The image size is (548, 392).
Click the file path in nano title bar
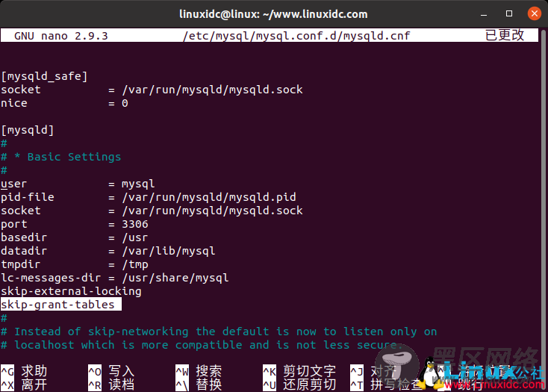click(x=296, y=36)
